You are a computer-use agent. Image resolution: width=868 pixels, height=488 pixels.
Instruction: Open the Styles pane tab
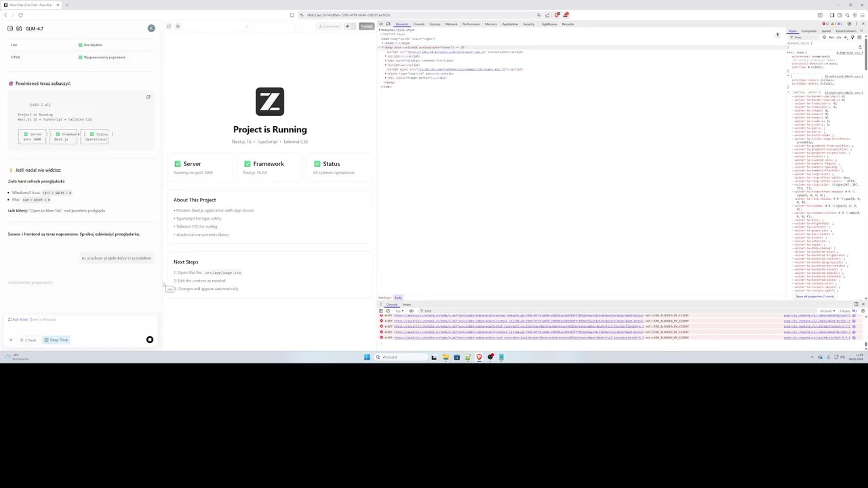793,30
